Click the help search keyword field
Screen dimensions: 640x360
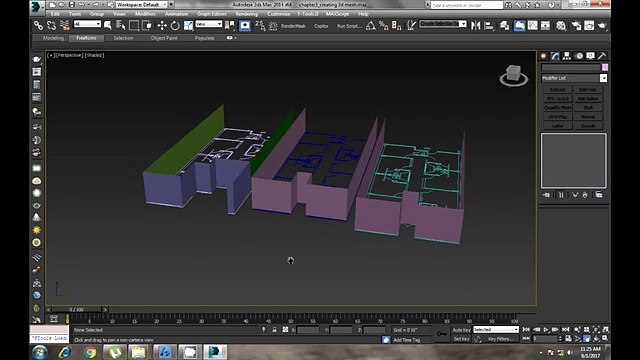tap(467, 5)
